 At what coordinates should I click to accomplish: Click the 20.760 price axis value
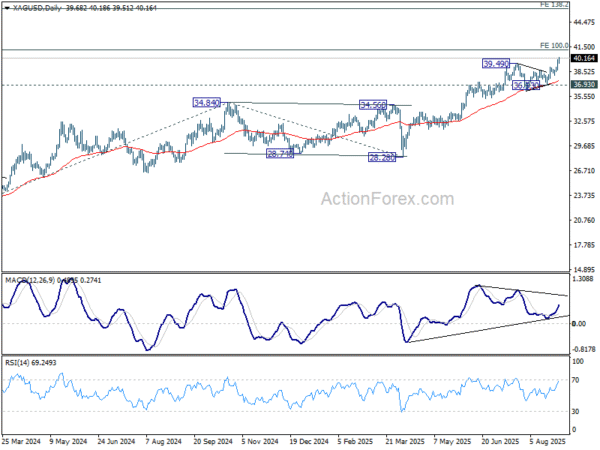(584, 220)
